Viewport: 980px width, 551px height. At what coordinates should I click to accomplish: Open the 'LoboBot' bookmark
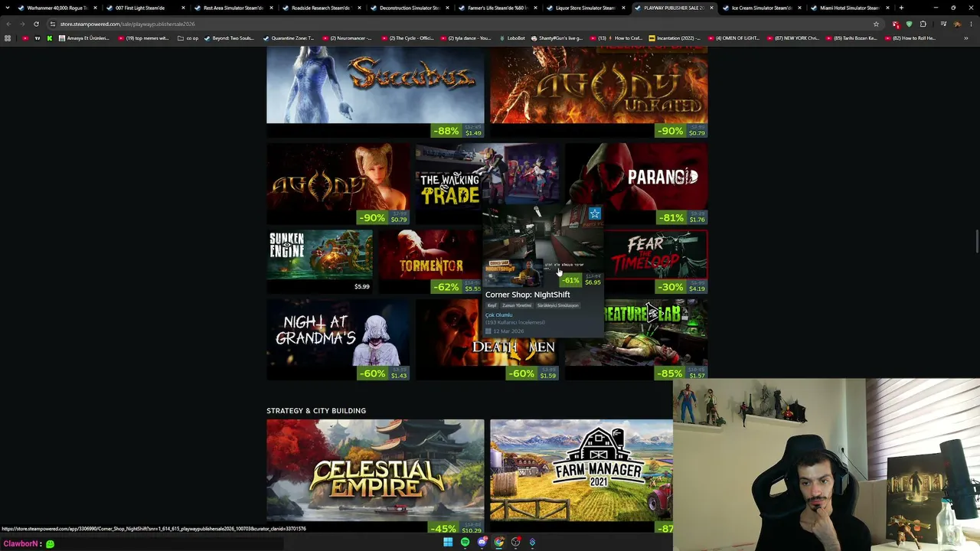(x=511, y=38)
